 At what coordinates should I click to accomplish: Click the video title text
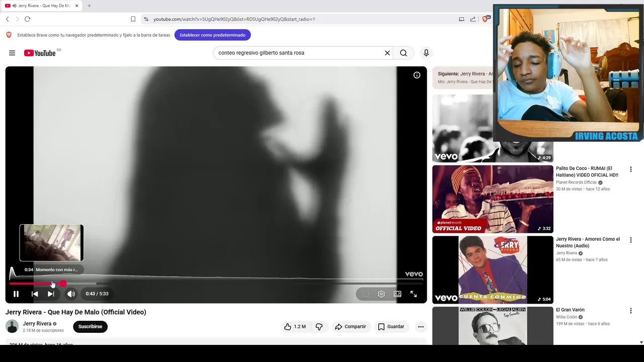(x=76, y=312)
